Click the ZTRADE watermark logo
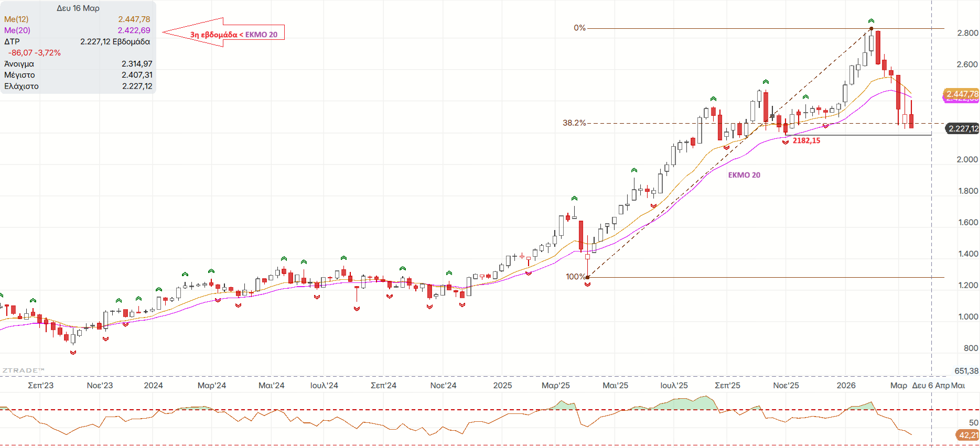Image resolution: width=980 pixels, height=448 pixels. (23, 370)
